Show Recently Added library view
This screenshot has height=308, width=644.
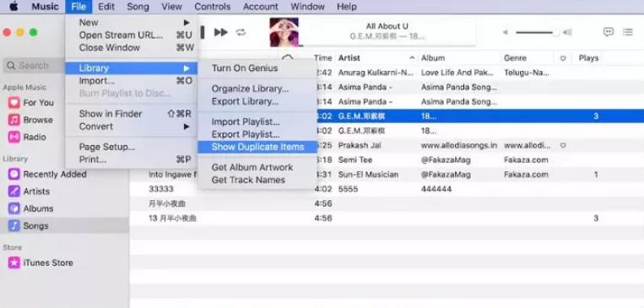[47, 174]
